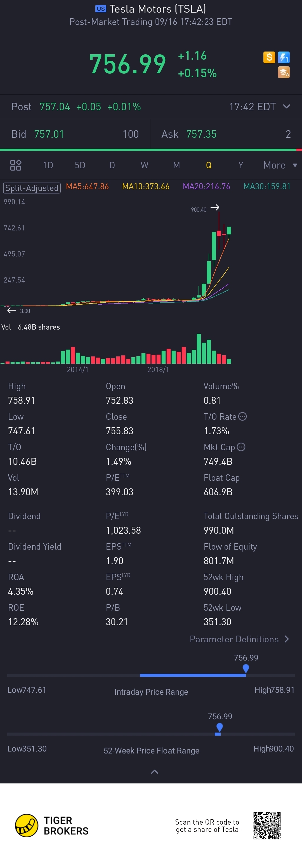Expand the 17:42 EDT post-market dropdown
Viewport: 302px width, 868px height.
287,106
